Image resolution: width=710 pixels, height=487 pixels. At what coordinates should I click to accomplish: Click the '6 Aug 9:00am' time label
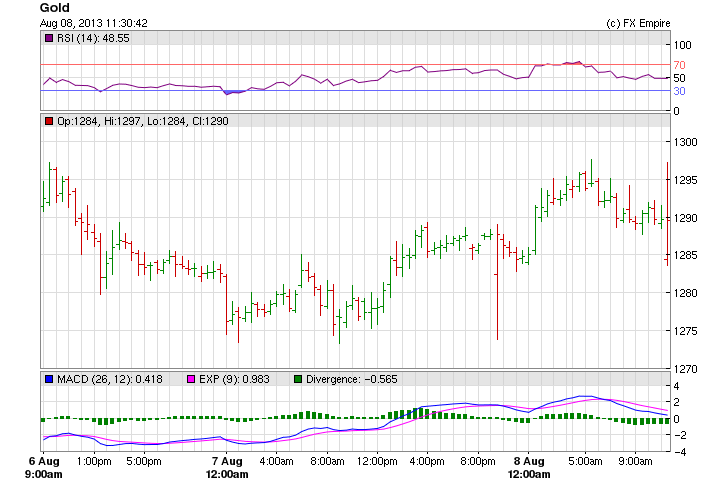[x=44, y=468]
